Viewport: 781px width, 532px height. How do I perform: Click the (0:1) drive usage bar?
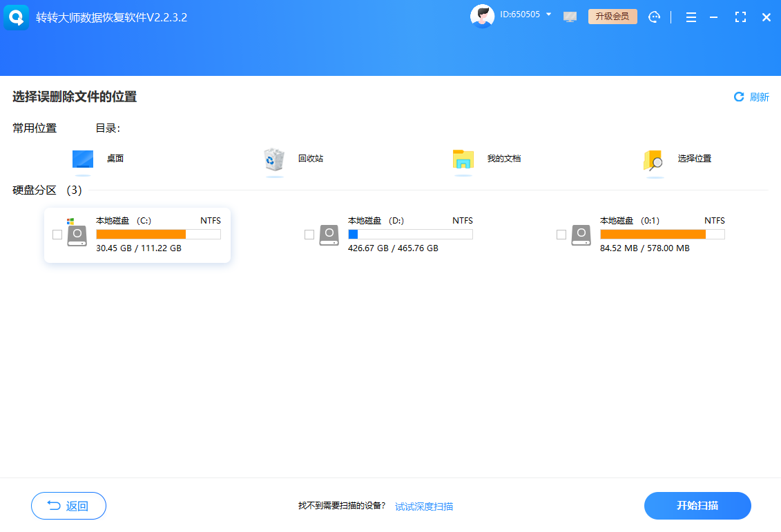click(x=662, y=235)
